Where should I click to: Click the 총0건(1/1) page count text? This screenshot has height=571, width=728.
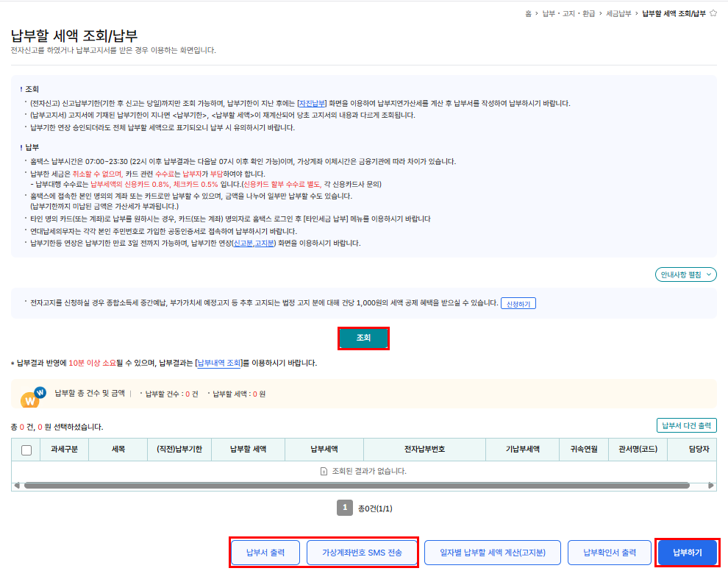click(x=375, y=508)
